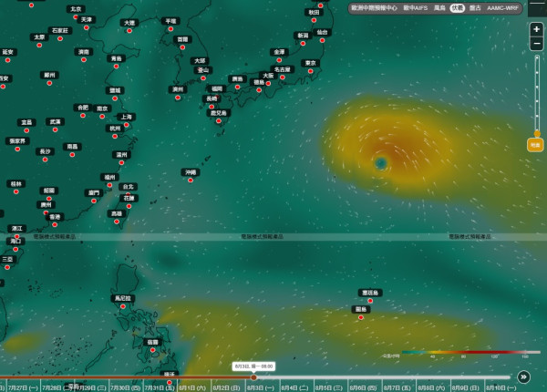Switch to the 風烏 model
The height and width of the screenshot is (392, 547).
pyautogui.click(x=439, y=8)
